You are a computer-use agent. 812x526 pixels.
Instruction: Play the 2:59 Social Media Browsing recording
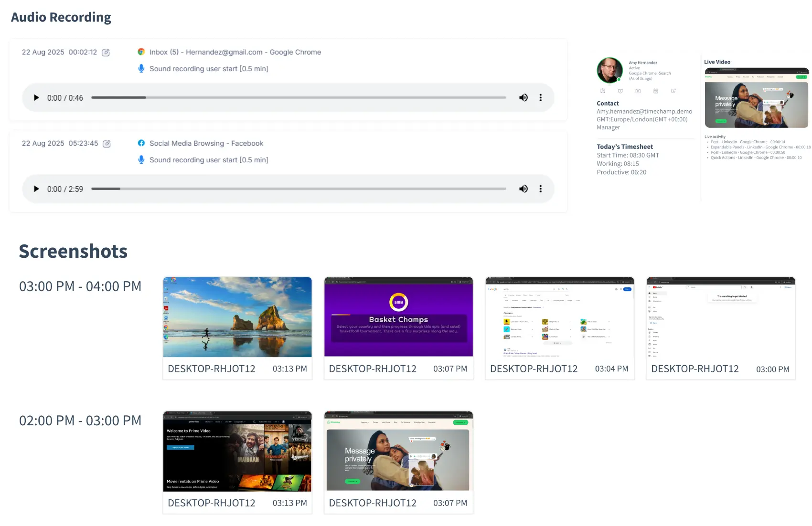[x=36, y=189]
